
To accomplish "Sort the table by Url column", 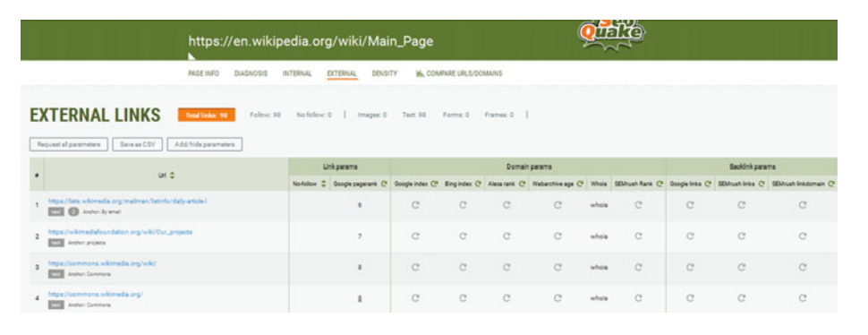I will click(x=172, y=175).
